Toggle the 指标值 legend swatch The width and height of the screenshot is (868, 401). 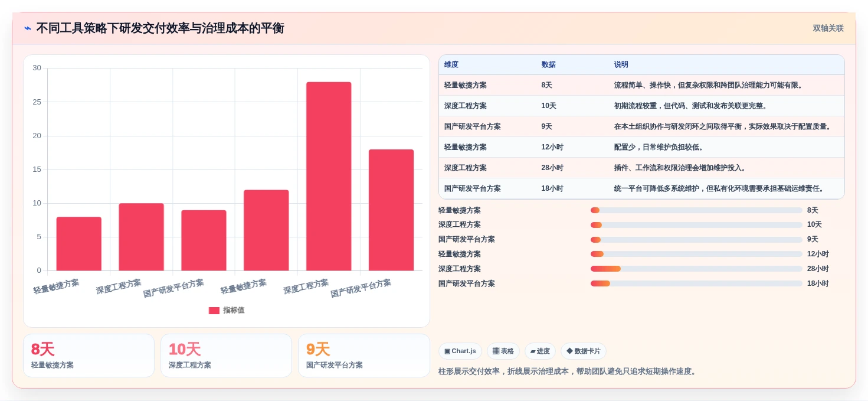pyautogui.click(x=214, y=310)
